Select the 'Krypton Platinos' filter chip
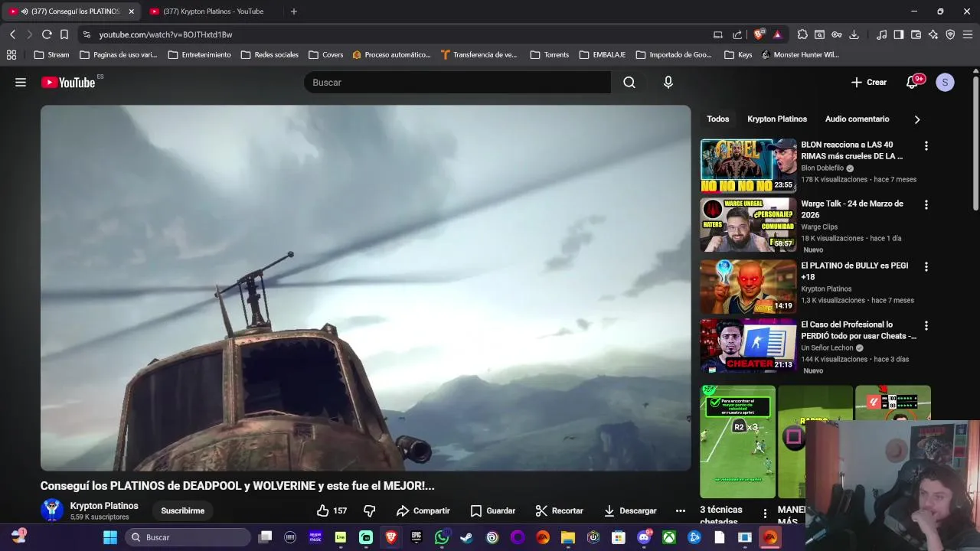 [x=777, y=119]
